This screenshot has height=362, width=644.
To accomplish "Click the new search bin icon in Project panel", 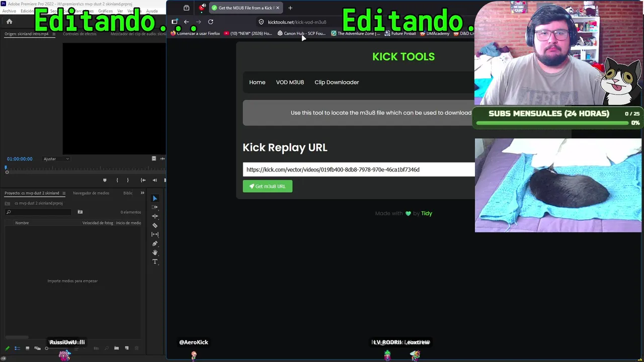I will pos(80,212).
